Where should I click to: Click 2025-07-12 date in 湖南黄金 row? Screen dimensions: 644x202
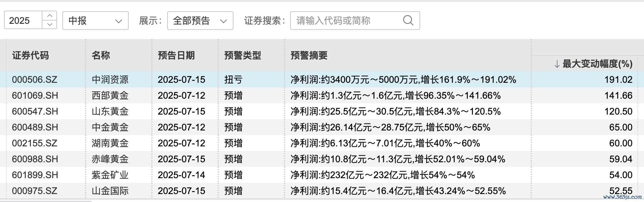coord(181,143)
